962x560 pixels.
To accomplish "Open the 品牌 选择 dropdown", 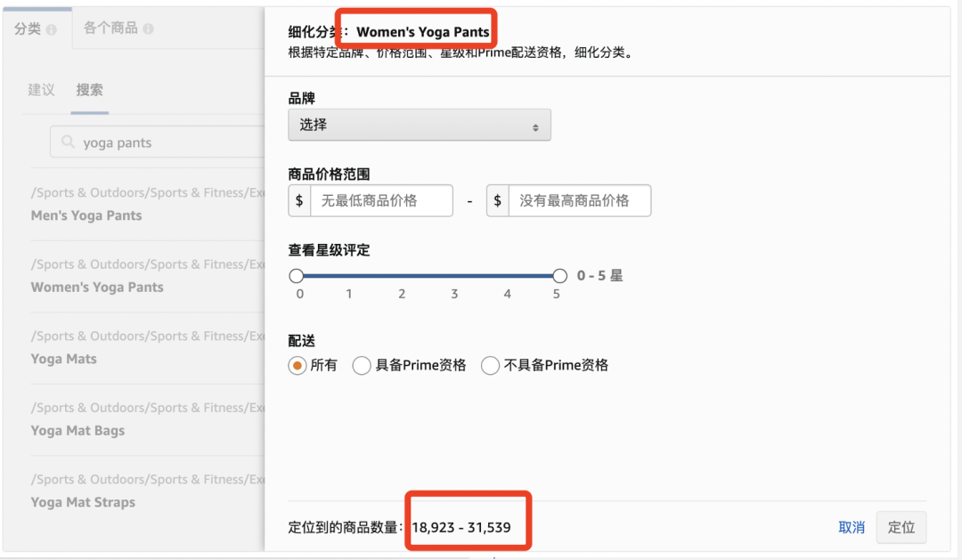I will click(419, 125).
